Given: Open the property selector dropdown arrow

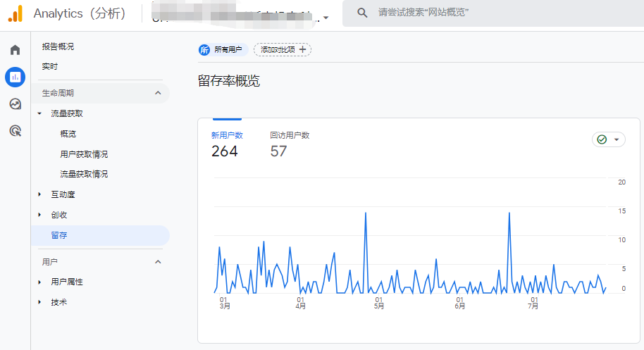Looking at the screenshot, I should click(x=326, y=18).
